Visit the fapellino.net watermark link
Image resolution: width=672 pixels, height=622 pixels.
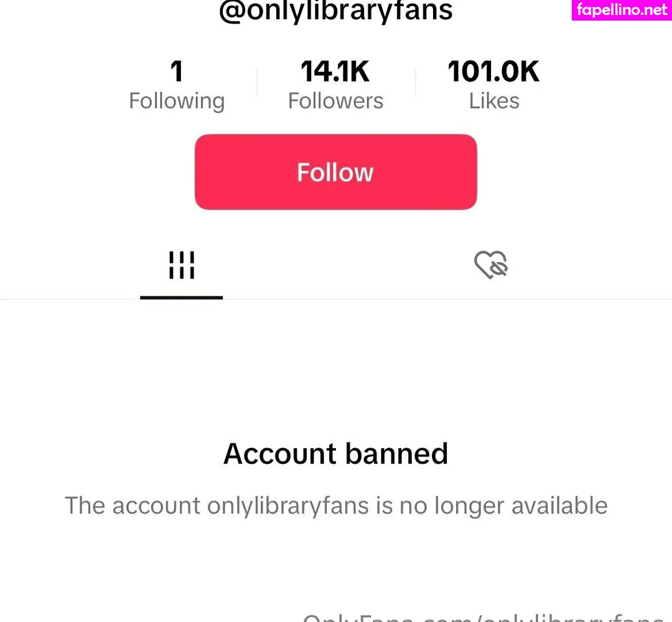(621, 10)
